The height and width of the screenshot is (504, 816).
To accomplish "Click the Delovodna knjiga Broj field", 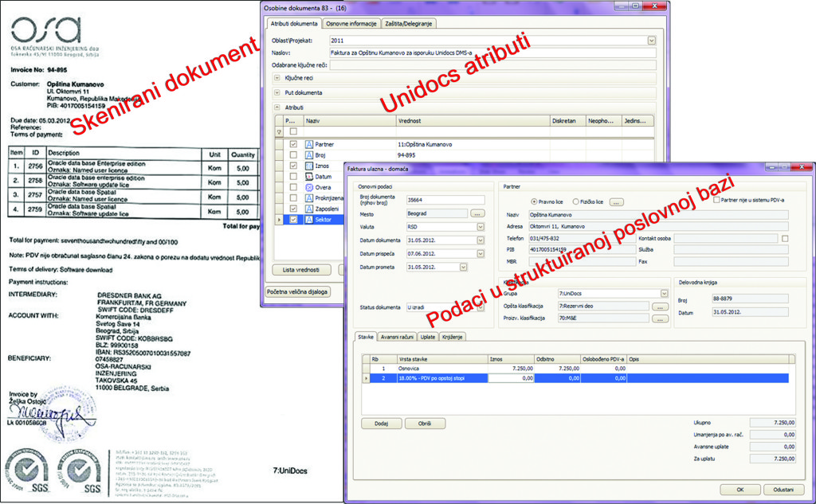I will [750, 299].
